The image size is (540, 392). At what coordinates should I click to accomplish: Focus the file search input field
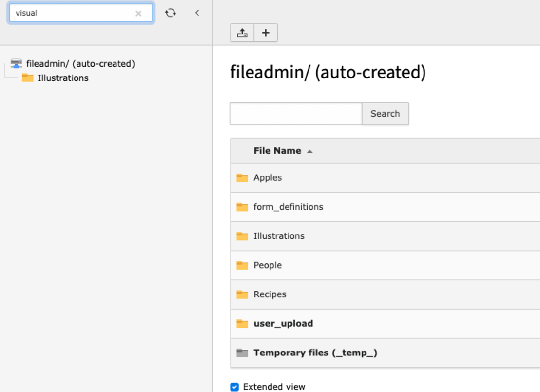point(295,114)
